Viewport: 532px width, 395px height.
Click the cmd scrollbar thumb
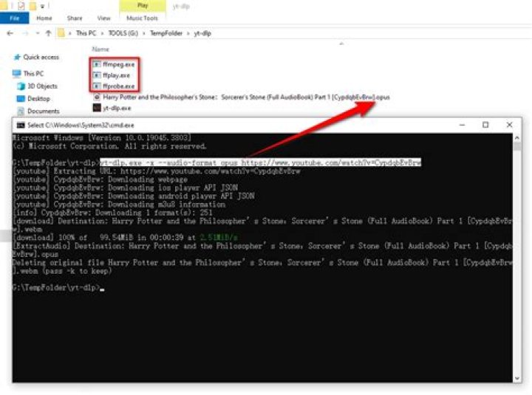pyautogui.click(x=517, y=146)
